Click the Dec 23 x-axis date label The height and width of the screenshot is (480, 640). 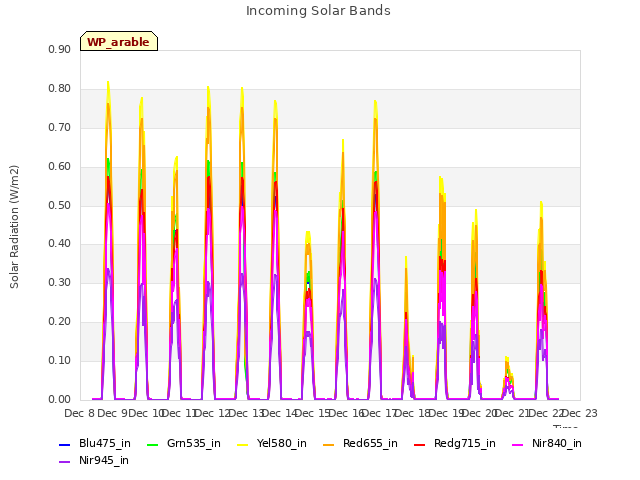click(580, 413)
